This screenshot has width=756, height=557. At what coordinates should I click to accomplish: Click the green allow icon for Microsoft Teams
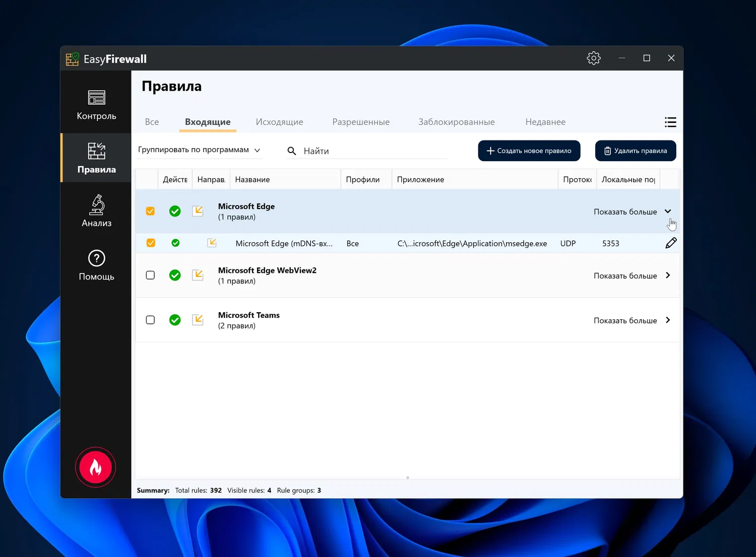(x=175, y=320)
